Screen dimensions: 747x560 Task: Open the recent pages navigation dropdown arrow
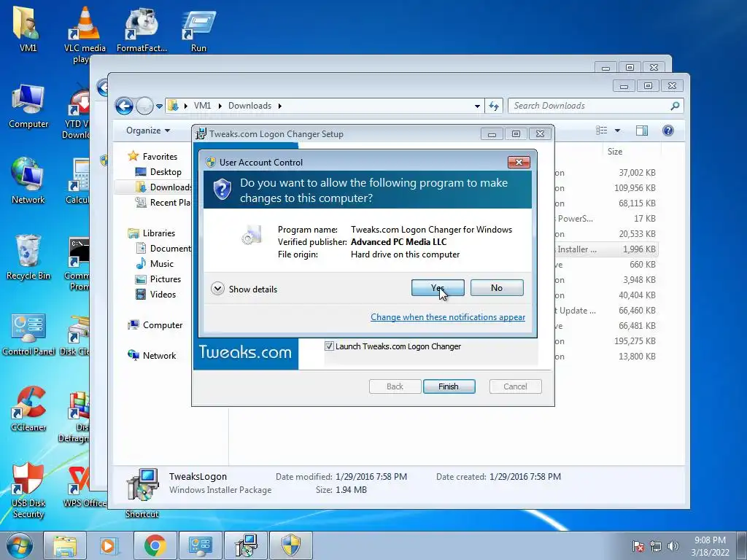[159, 106]
